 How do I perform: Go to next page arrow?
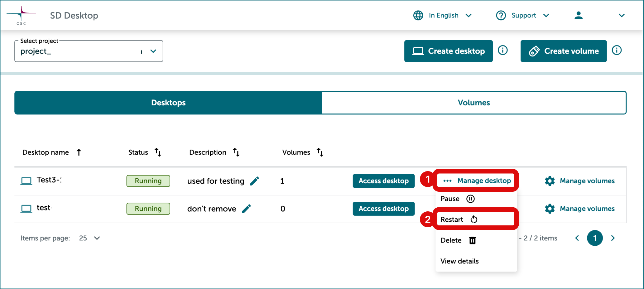(x=613, y=238)
